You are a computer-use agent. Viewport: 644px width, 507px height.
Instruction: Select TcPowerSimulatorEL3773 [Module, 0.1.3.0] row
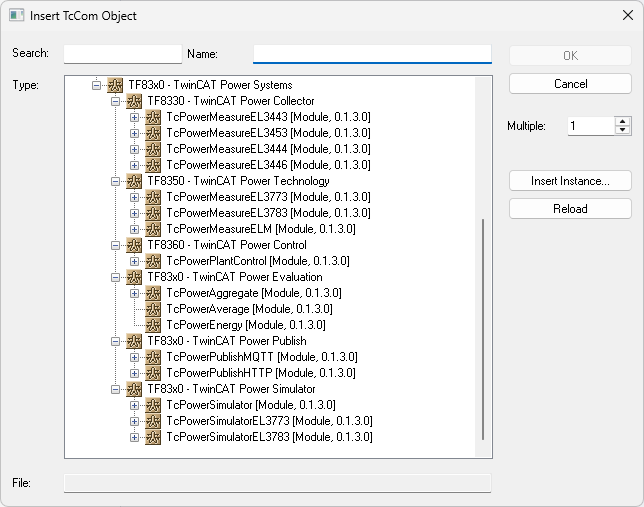[269, 422]
